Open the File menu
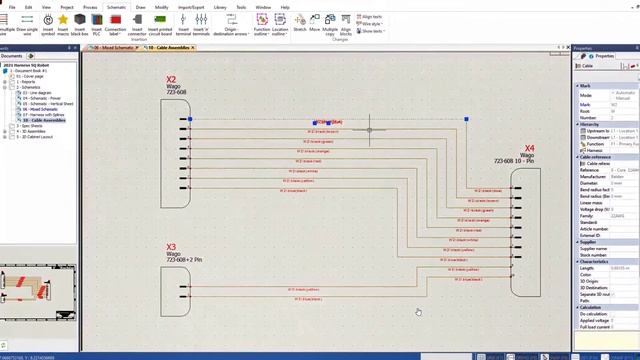 coord(12,7)
